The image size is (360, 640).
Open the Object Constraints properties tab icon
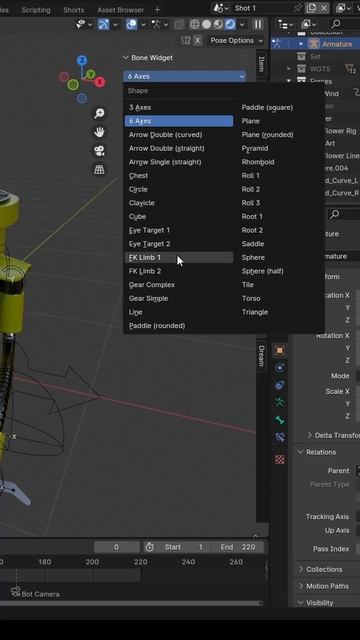click(280, 385)
